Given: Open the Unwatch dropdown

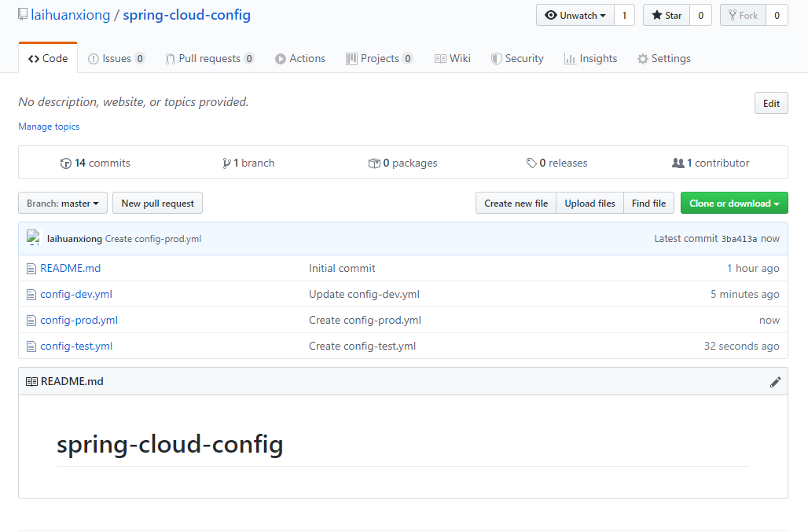Looking at the screenshot, I should tap(575, 16).
